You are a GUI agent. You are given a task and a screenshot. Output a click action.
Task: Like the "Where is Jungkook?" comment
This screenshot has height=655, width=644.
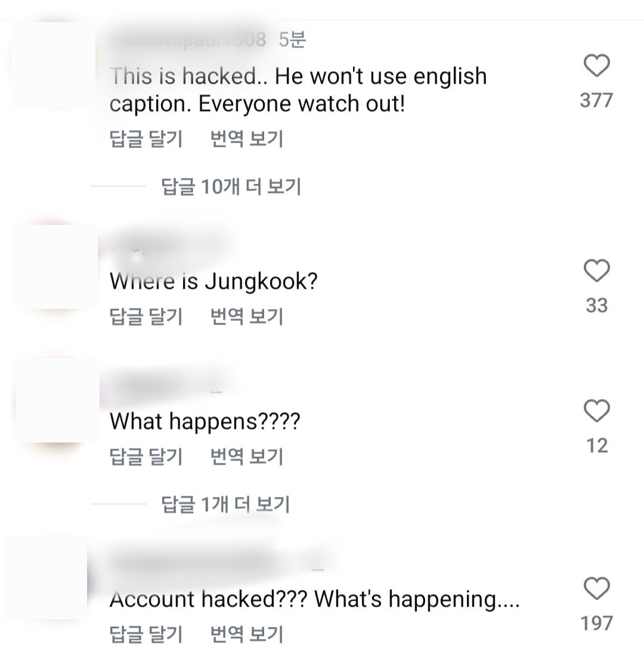[x=596, y=271]
